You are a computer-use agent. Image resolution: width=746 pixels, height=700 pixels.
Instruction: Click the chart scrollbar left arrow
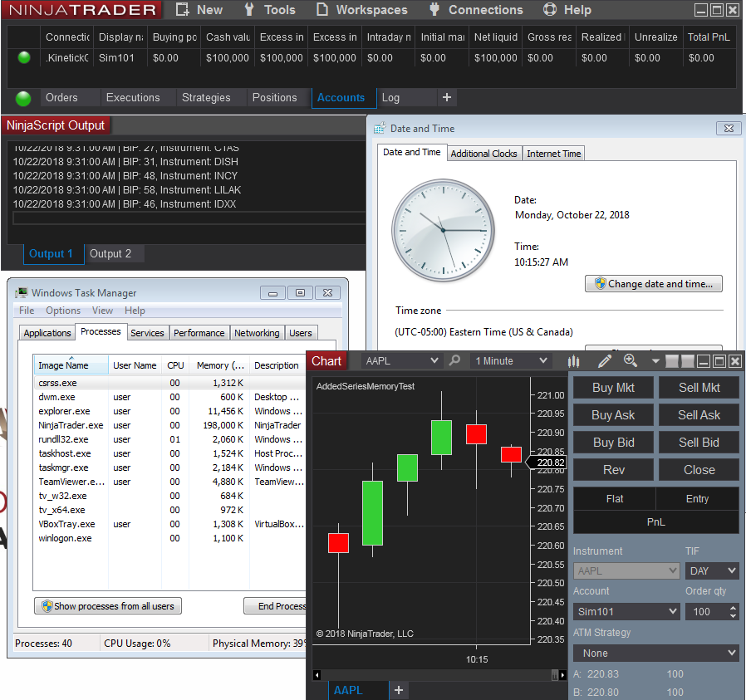[317, 675]
